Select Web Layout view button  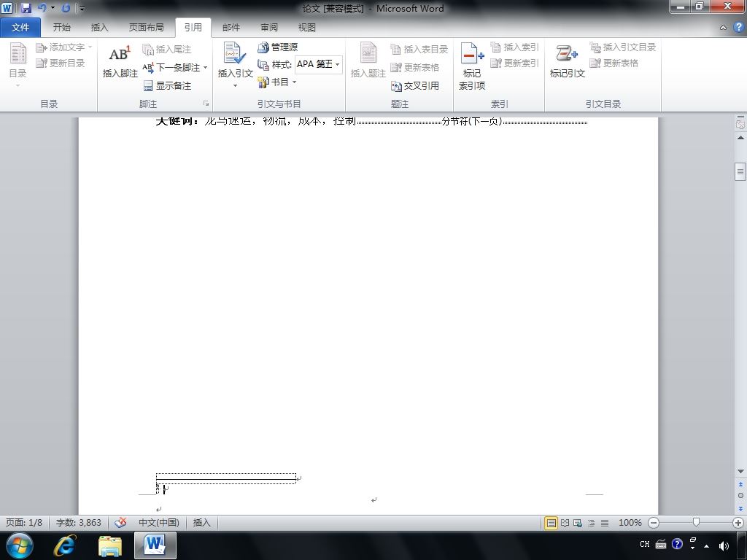click(x=578, y=523)
